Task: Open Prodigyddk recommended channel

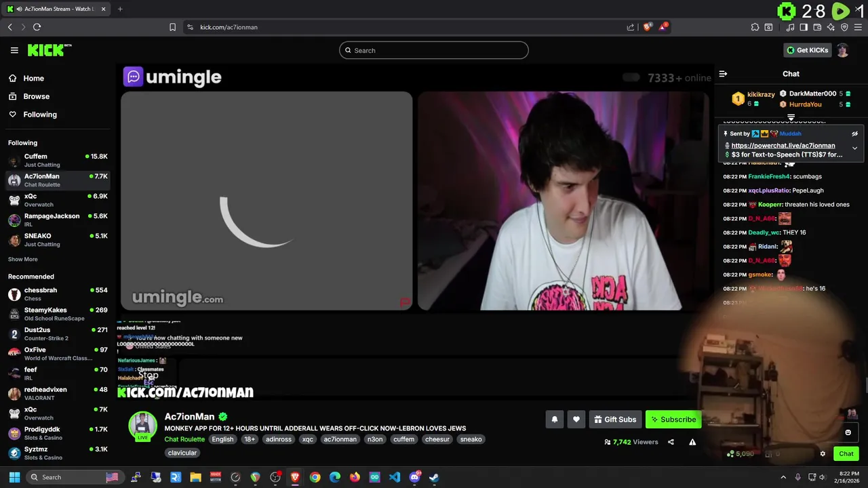Action: point(58,433)
